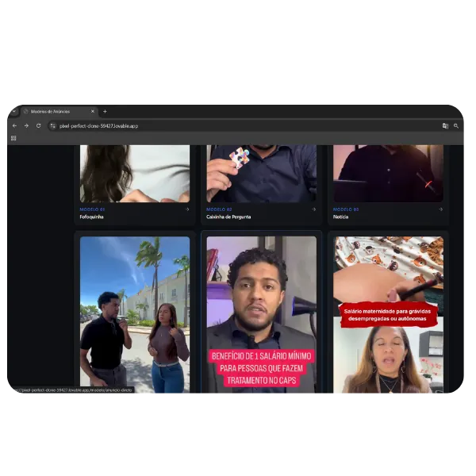Open a new tab with the plus button
This screenshot has height=476, width=476.
pos(105,111)
